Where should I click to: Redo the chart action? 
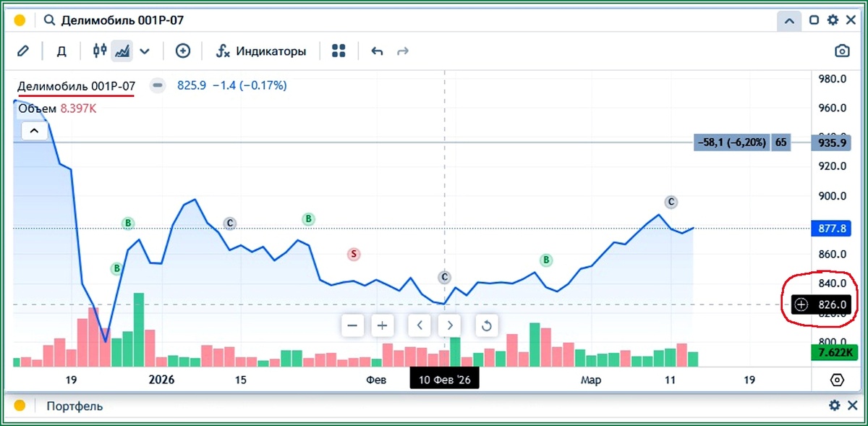403,51
